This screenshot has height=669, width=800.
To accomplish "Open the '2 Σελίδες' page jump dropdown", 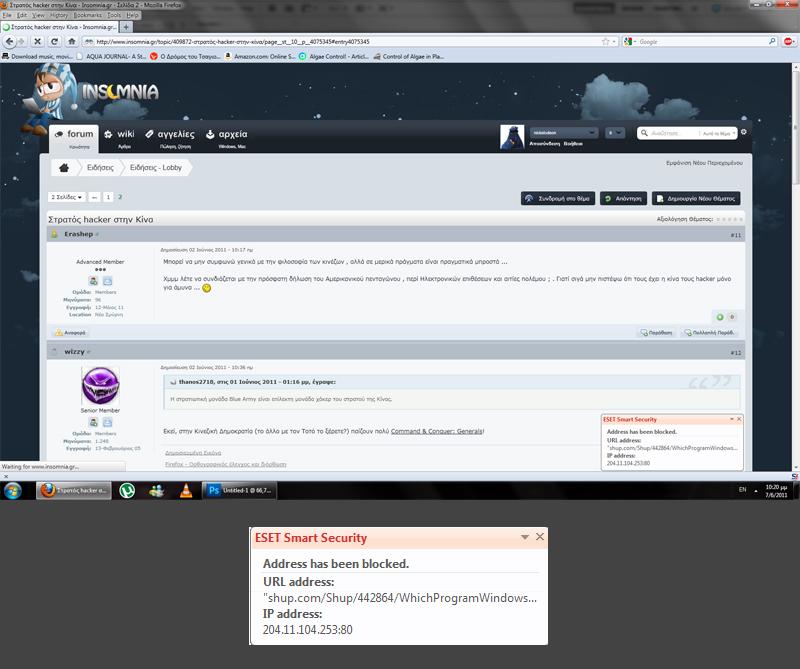I will (67, 197).
